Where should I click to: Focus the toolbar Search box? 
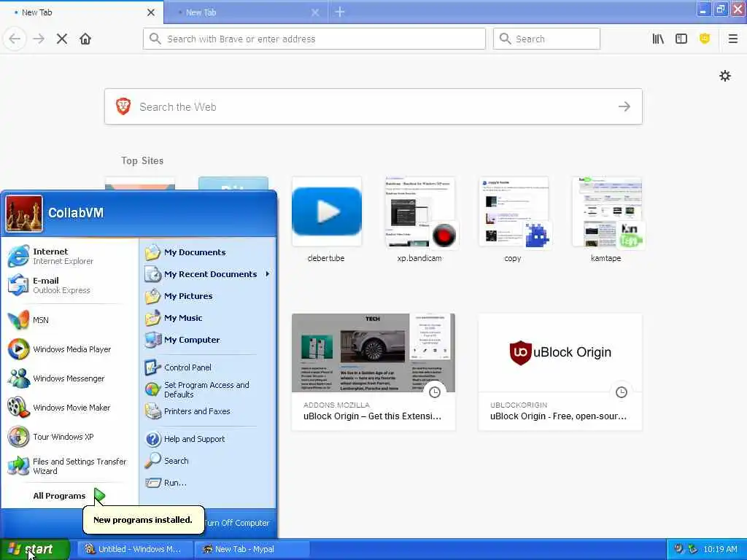[x=546, y=39]
